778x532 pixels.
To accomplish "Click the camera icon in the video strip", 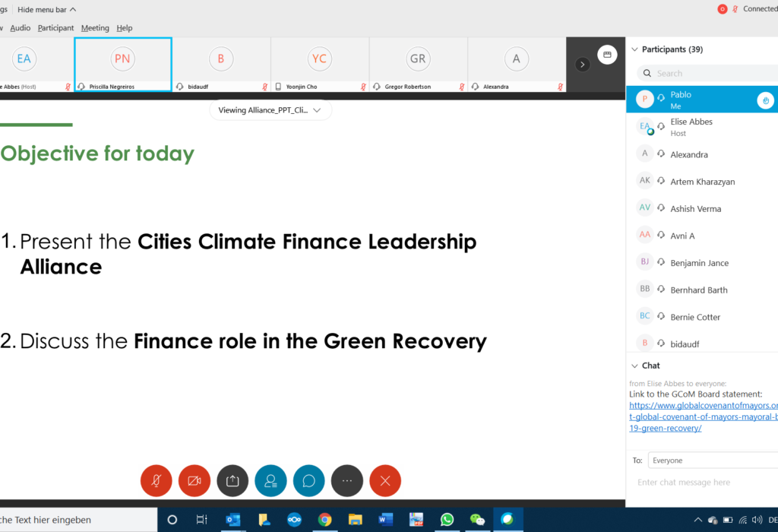I will click(606, 55).
